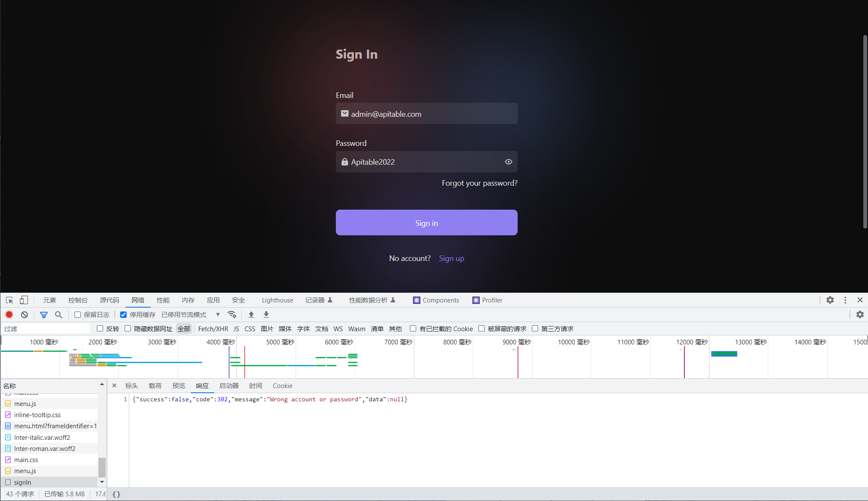Clear the network request log
Screen dimensions: 868x501
tap(24, 314)
